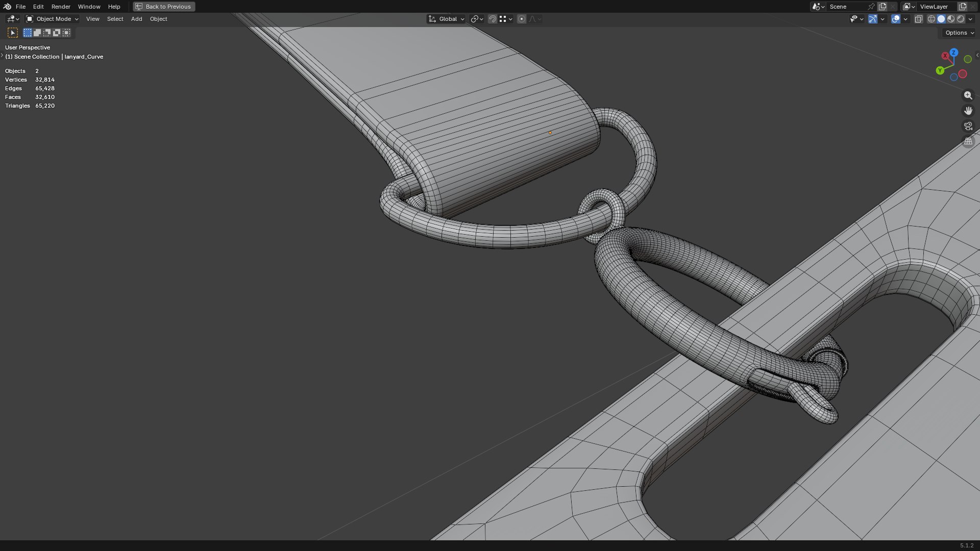This screenshot has height=551, width=980.
Task: Switch to Wireframe viewport shading
Action: pyautogui.click(x=932, y=19)
